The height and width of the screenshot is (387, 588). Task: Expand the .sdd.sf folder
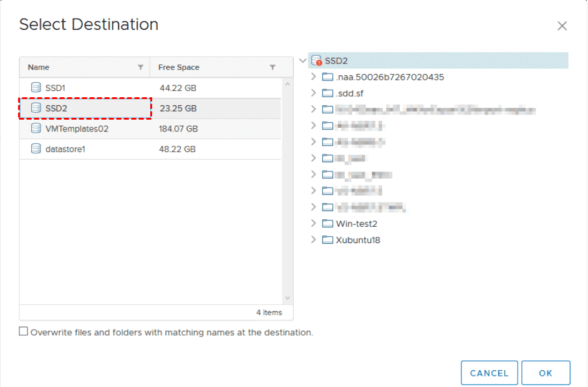click(x=314, y=93)
